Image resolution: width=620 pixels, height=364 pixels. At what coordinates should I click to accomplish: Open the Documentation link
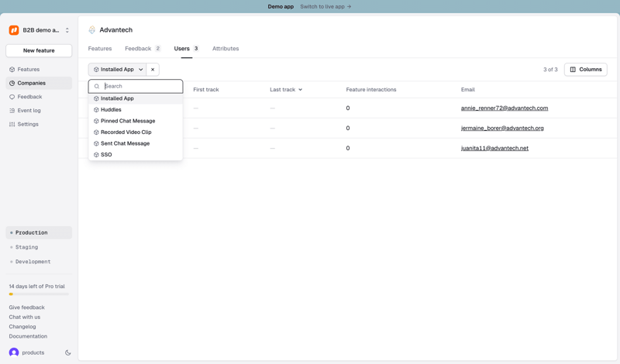pos(28,336)
